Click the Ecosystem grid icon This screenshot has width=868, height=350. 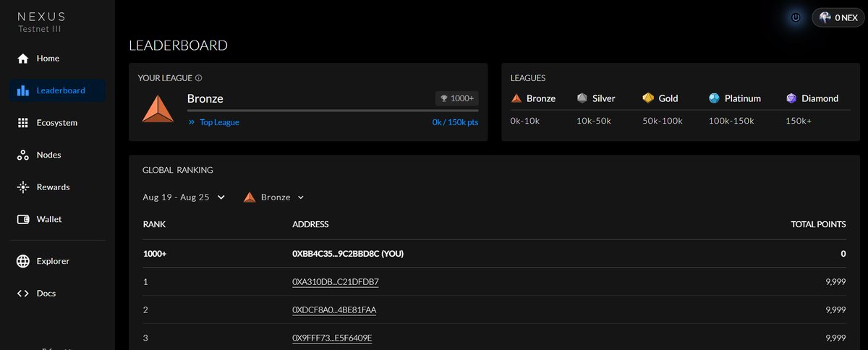[x=22, y=123]
